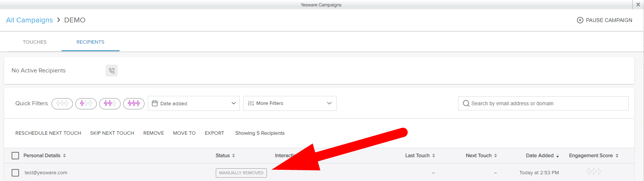Select the two-bolt engagement quick filter
Screen dimensions: 644x181
110,103
